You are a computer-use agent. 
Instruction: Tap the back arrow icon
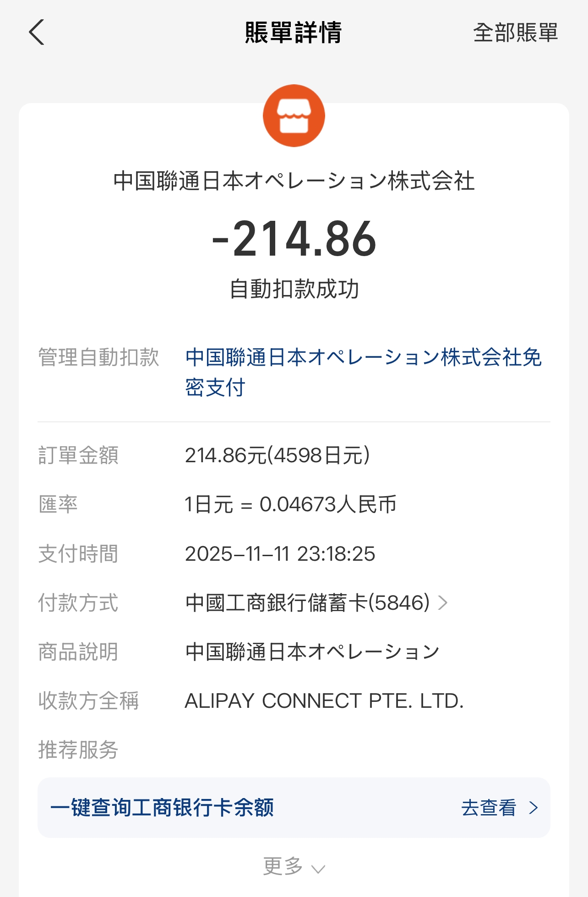click(x=37, y=33)
